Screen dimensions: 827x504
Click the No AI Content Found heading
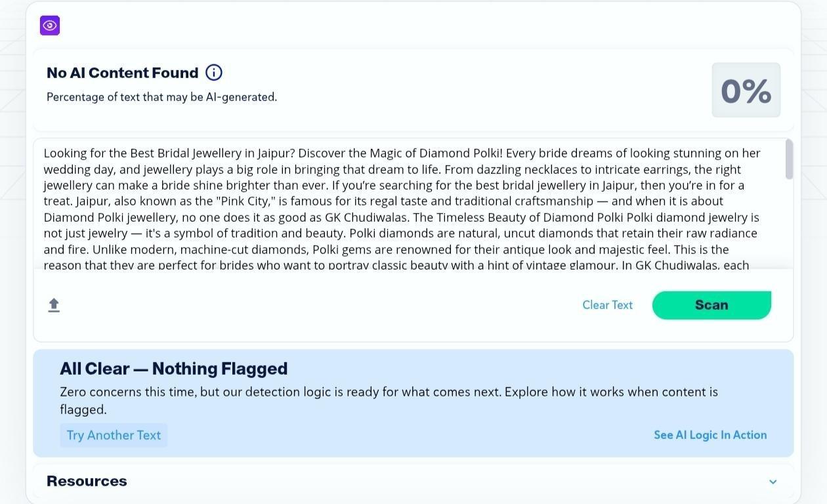[122, 73]
